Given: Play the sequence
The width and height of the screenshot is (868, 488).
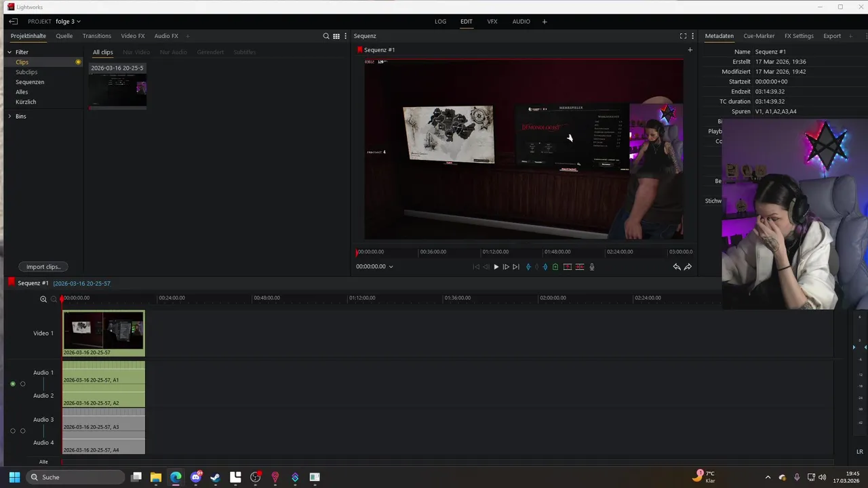Looking at the screenshot, I should [496, 267].
